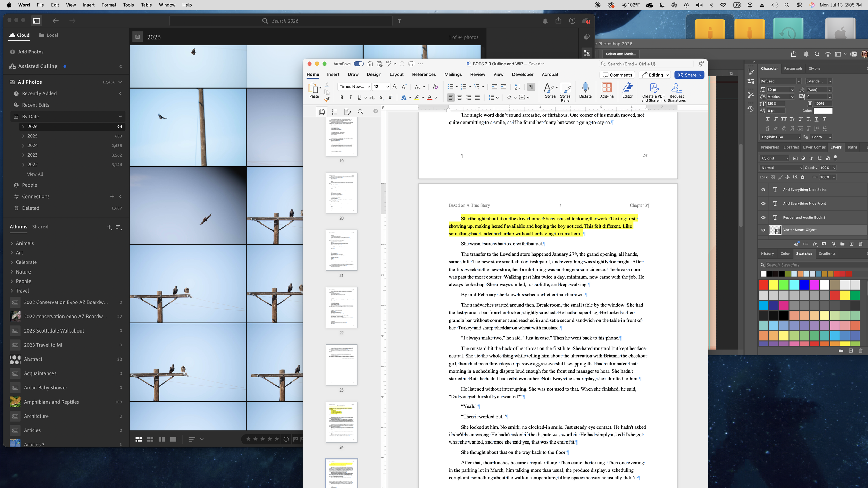Toggle paragraph marks display in Word
The image size is (868, 488).
coord(531,87)
